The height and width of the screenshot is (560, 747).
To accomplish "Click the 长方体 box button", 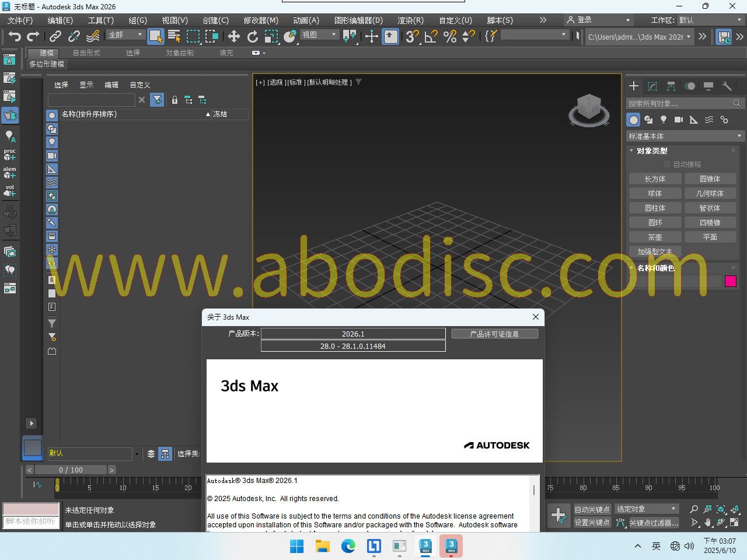I will (655, 178).
